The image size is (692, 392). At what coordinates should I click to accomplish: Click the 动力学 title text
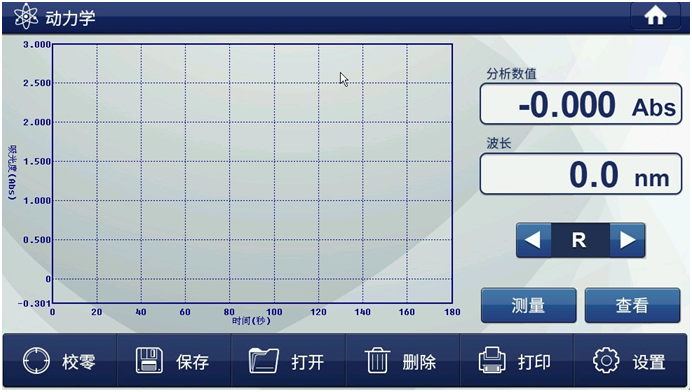point(70,18)
